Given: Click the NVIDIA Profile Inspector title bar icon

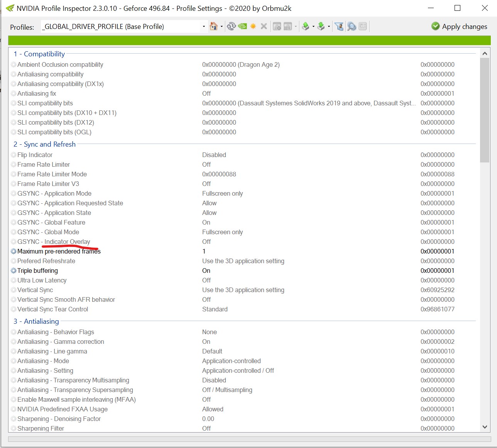Looking at the screenshot, I should click(10, 8).
